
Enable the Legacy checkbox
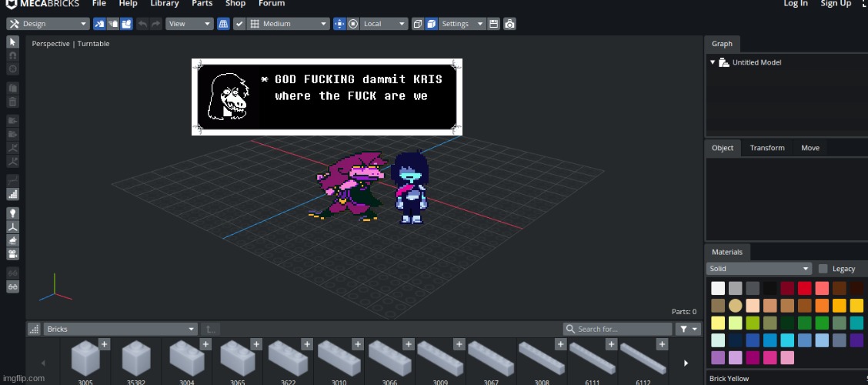[x=823, y=269]
